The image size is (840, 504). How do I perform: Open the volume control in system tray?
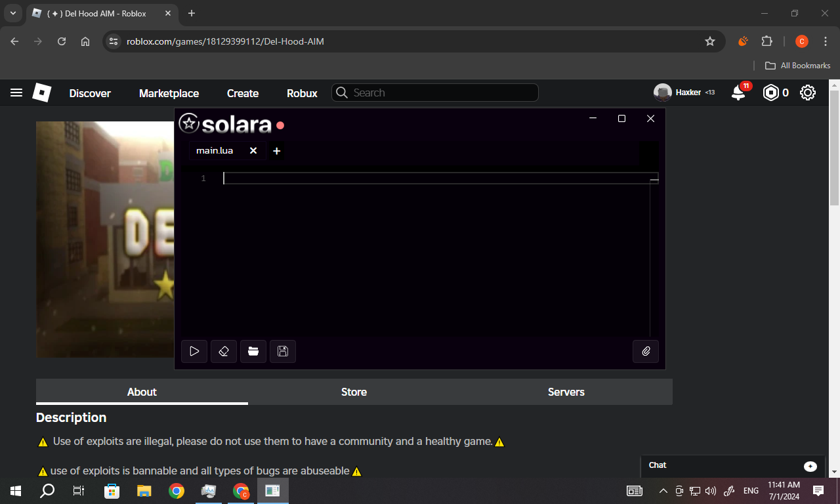[x=711, y=491]
